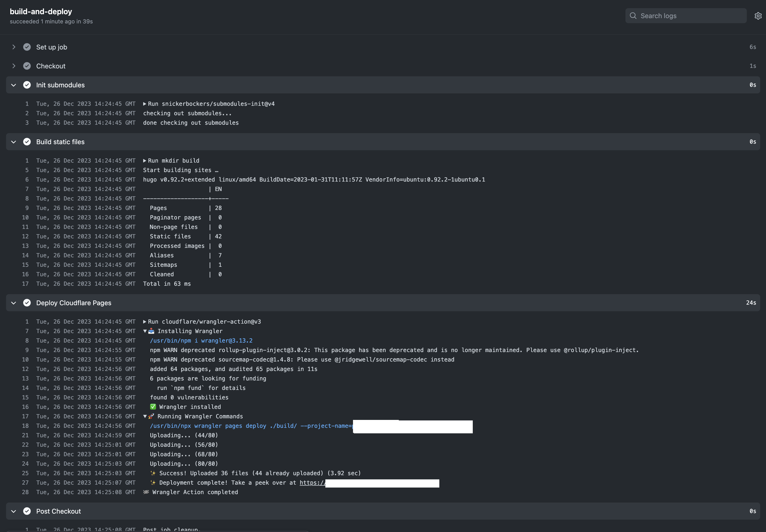Viewport: 766px width, 532px height.
Task: Collapse the Build static files section
Action: [x=14, y=142]
